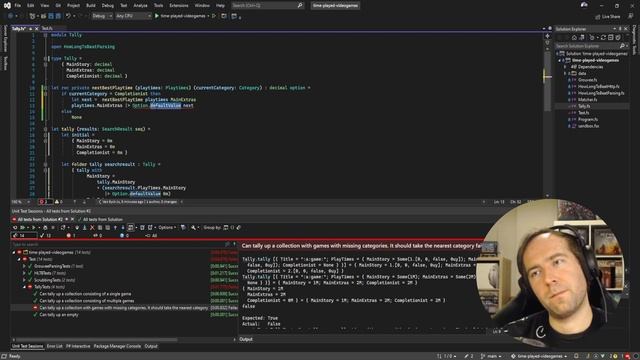
Task: Click the Live Share button
Action: 608,16
